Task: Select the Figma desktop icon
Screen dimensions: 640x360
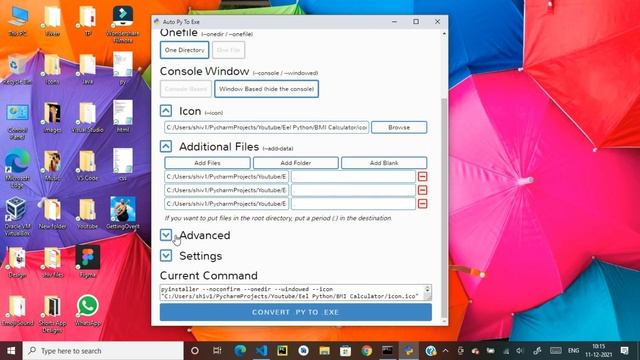Action: tap(87, 262)
